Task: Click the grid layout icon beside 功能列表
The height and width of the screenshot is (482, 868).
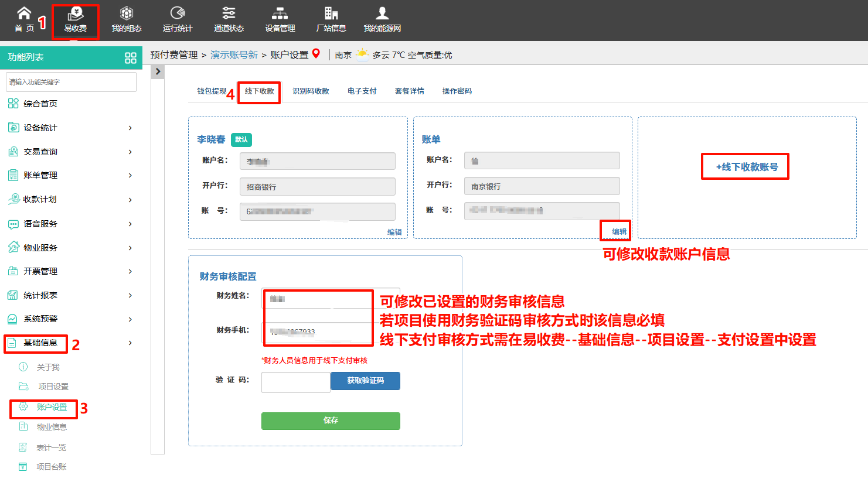Action: point(131,57)
